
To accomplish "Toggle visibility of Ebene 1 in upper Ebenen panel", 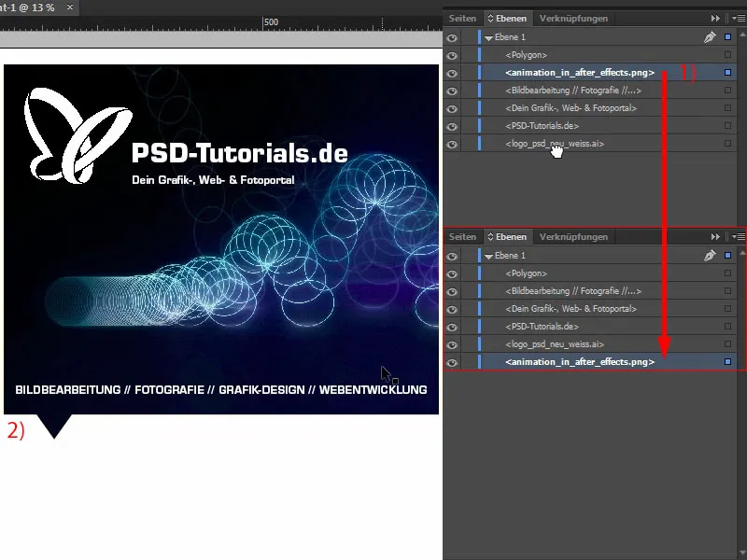I will pyautogui.click(x=452, y=37).
